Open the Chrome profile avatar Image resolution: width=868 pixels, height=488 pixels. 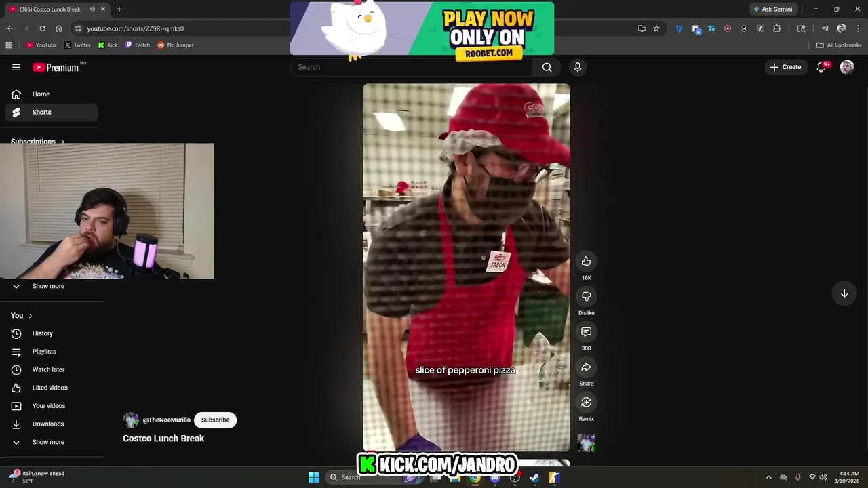point(842,28)
